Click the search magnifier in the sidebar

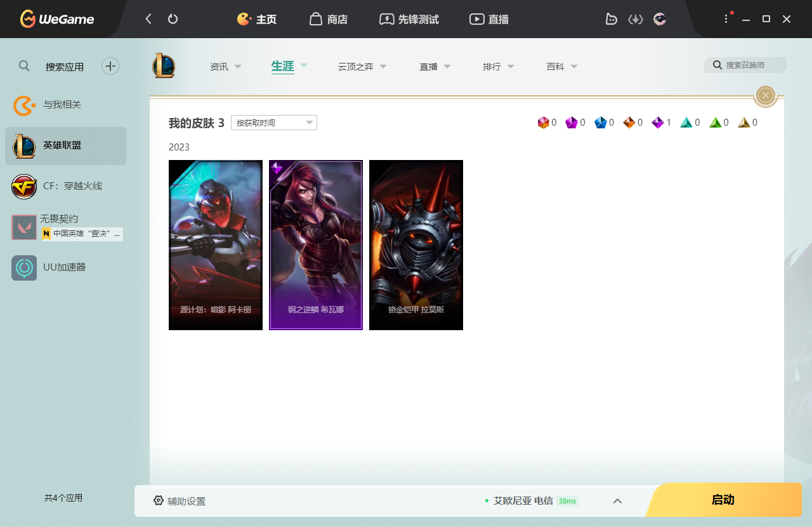click(24, 65)
